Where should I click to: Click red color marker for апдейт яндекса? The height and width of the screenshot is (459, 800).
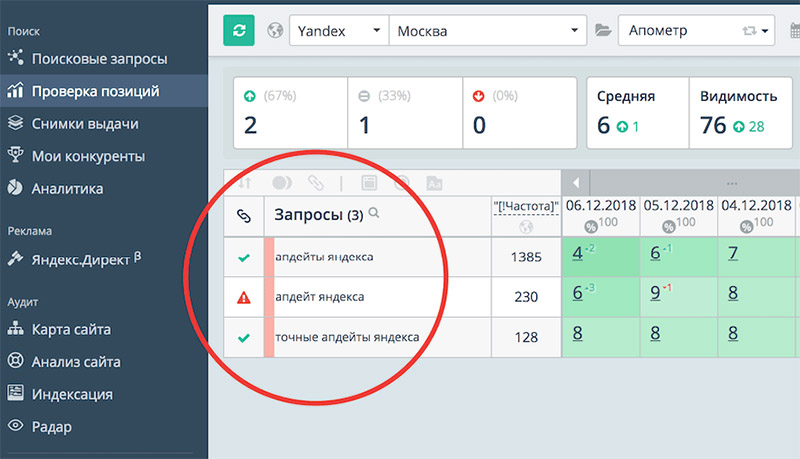tap(269, 297)
